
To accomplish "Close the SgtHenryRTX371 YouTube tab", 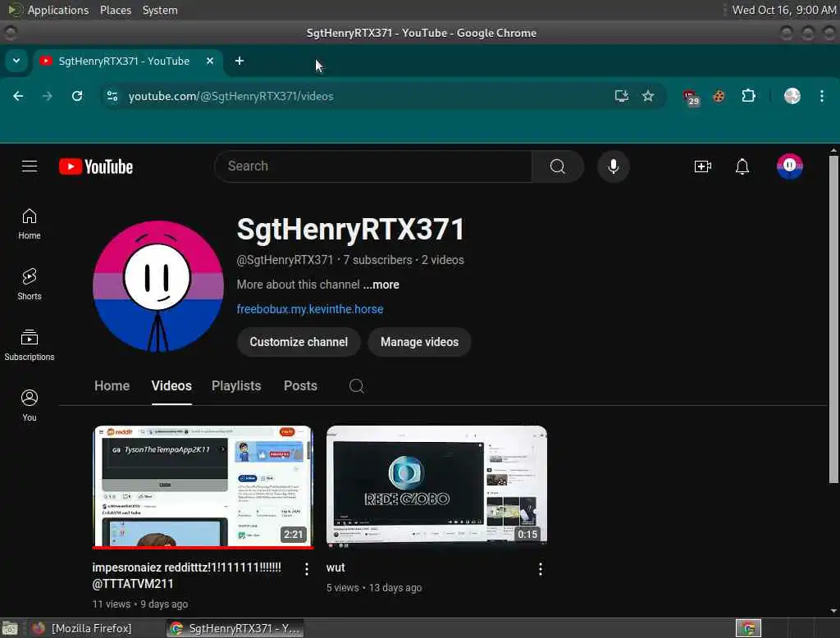I will (x=210, y=61).
